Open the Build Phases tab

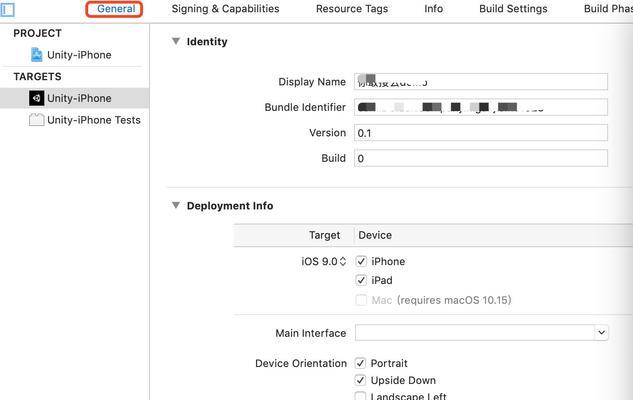(x=608, y=8)
